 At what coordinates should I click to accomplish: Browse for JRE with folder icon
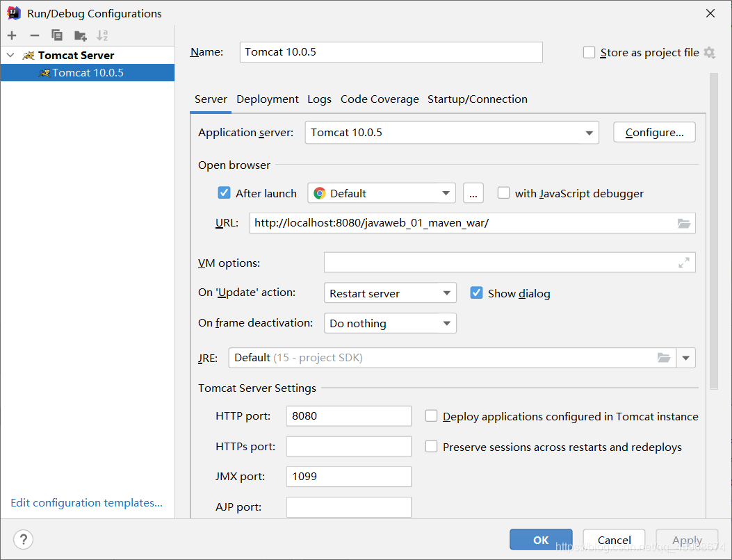664,358
